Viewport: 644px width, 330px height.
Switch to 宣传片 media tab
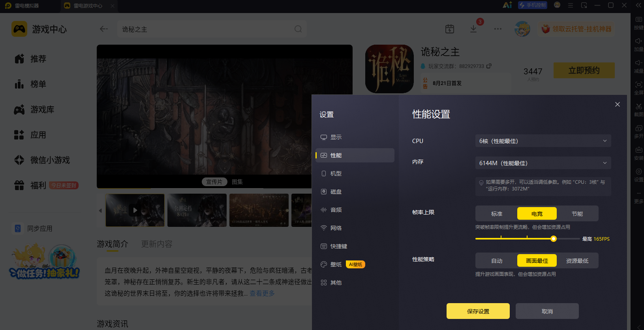tap(214, 182)
